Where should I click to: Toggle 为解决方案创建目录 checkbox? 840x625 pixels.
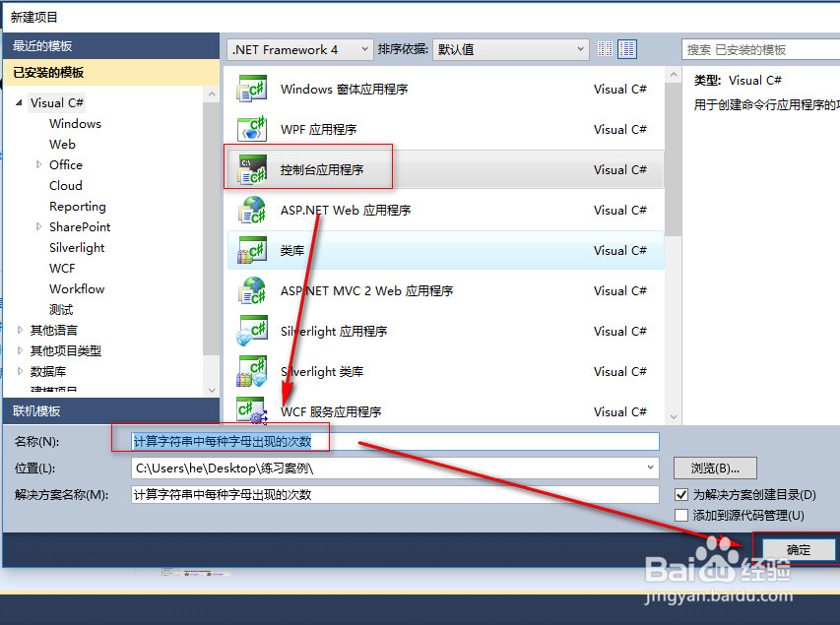[x=681, y=494]
